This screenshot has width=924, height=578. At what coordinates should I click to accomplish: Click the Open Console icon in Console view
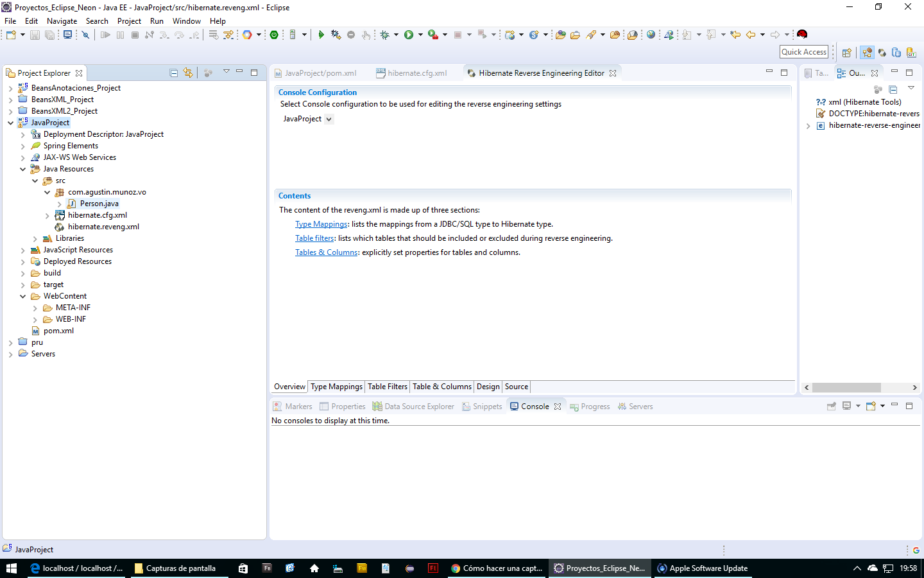[871, 406]
